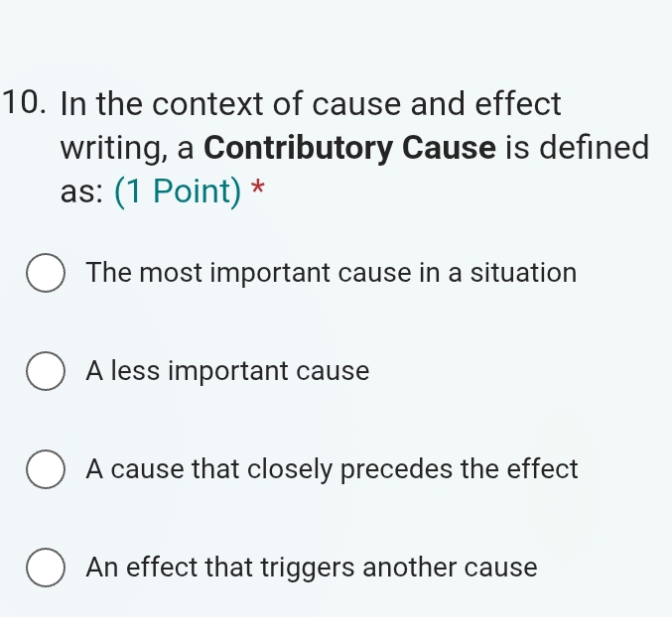Click the 'A less important cause' answer label
Image resolution: width=672 pixels, height=639 pixels.
pyautogui.click(x=227, y=371)
